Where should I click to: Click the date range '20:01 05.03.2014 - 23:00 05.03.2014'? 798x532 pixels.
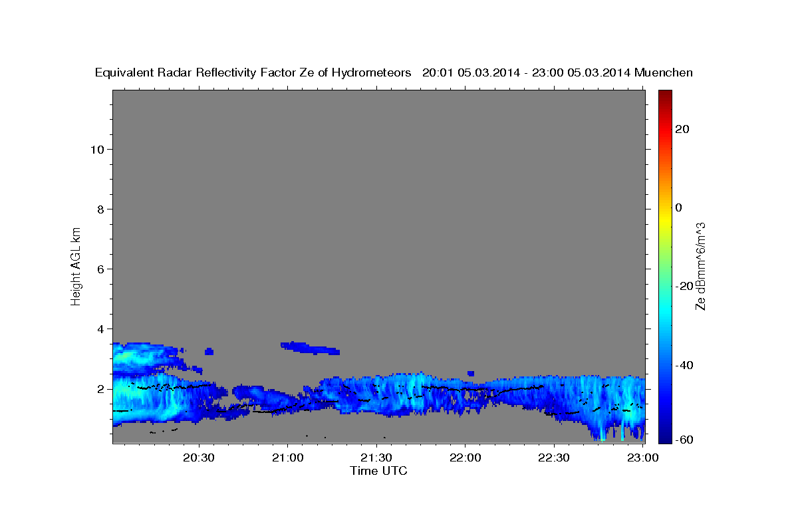point(527,72)
